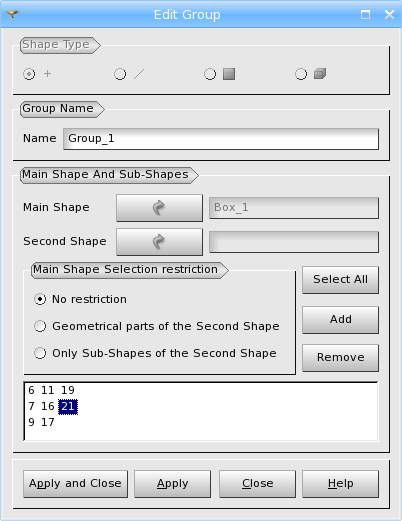Click the Select All button
Viewport: 402px width, 521px height.
tap(340, 280)
